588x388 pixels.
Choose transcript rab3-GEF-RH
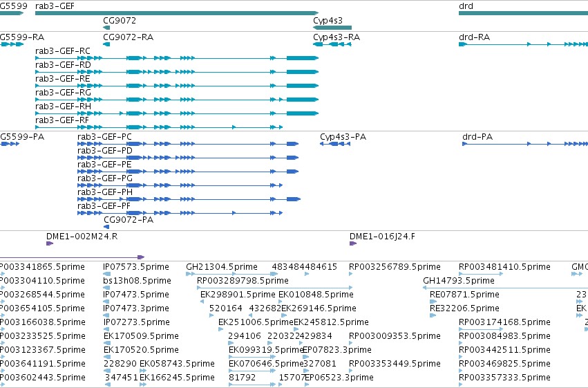177,113
